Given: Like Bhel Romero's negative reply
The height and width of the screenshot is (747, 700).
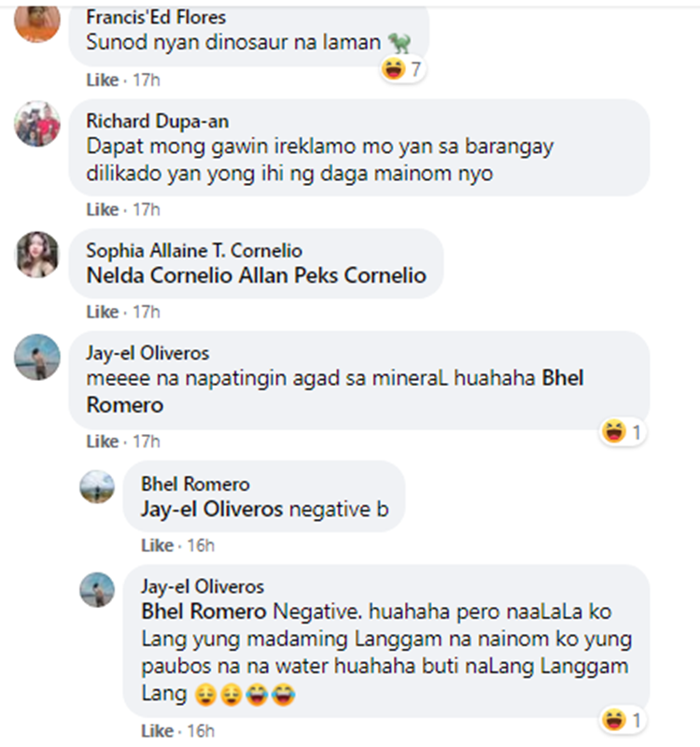Looking at the screenshot, I should [157, 545].
